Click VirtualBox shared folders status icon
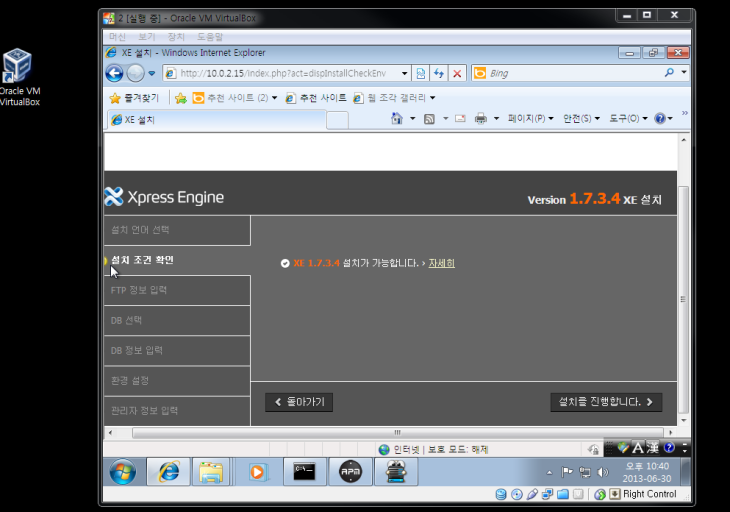 563,494
